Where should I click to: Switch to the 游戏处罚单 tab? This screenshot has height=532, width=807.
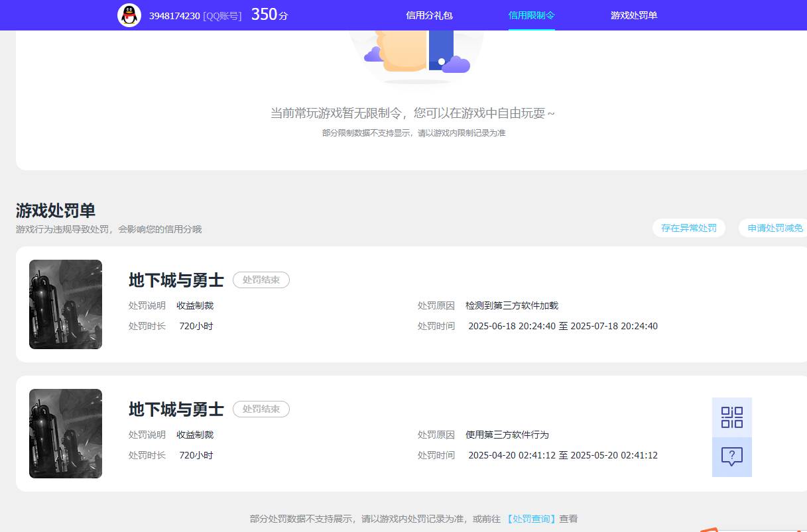tap(633, 15)
